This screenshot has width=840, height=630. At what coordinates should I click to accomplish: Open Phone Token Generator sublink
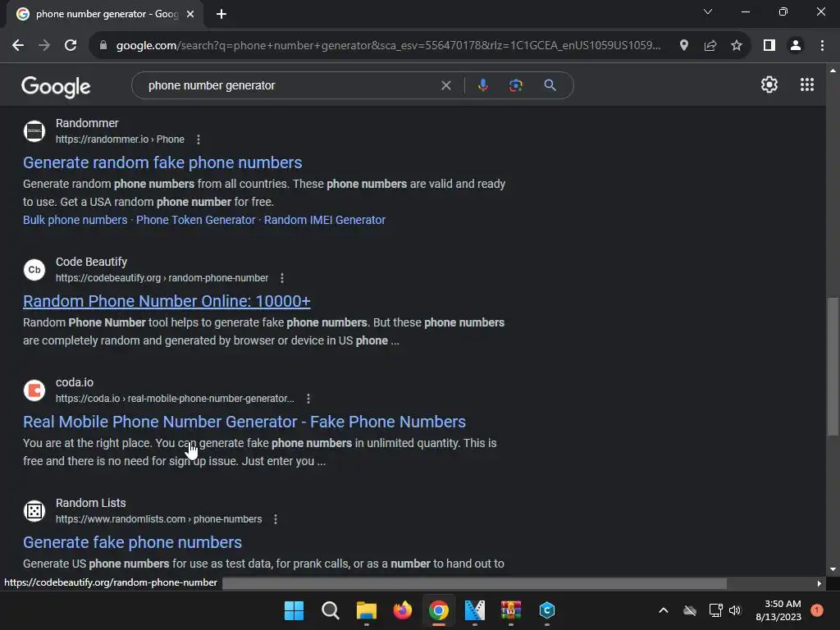coord(195,220)
